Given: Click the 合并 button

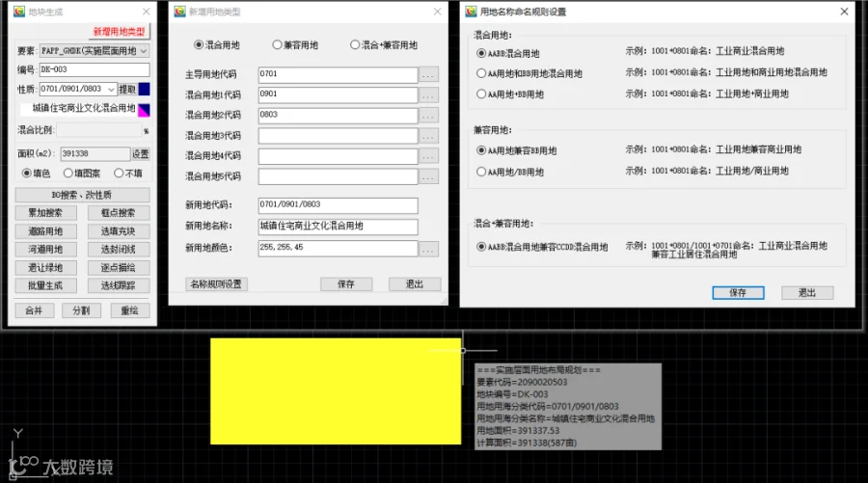Looking at the screenshot, I should [34, 310].
